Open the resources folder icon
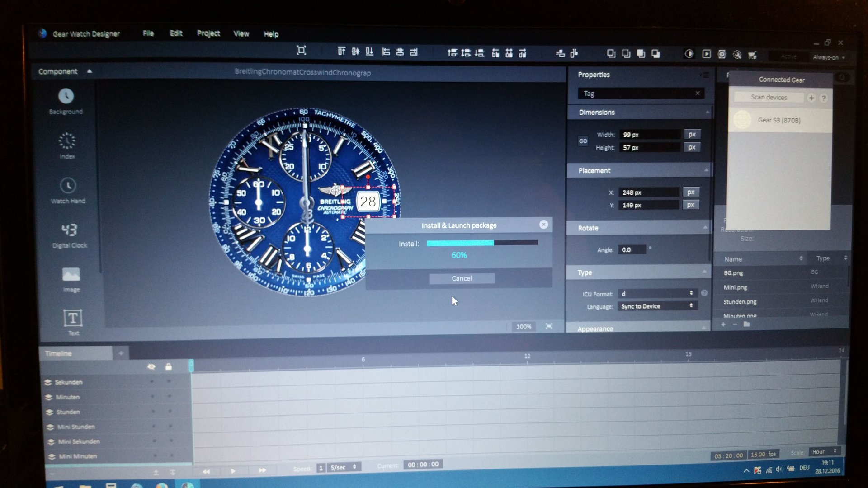Image resolution: width=868 pixels, height=488 pixels. [746, 324]
